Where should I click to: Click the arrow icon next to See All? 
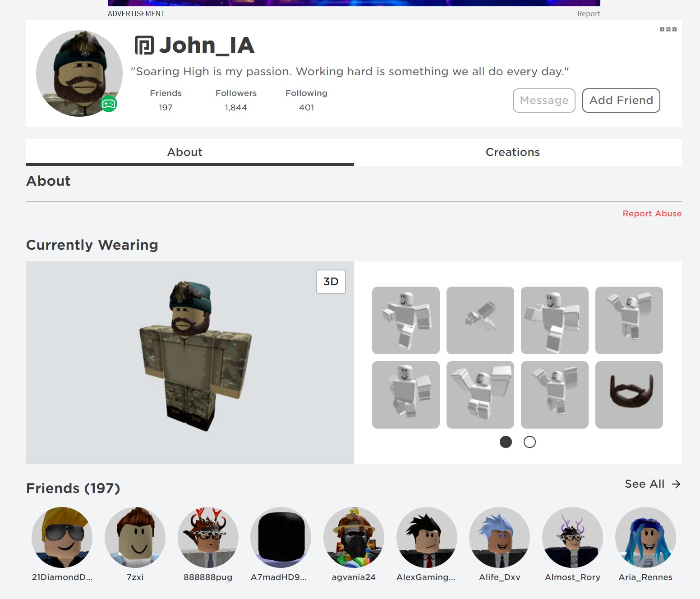(676, 484)
